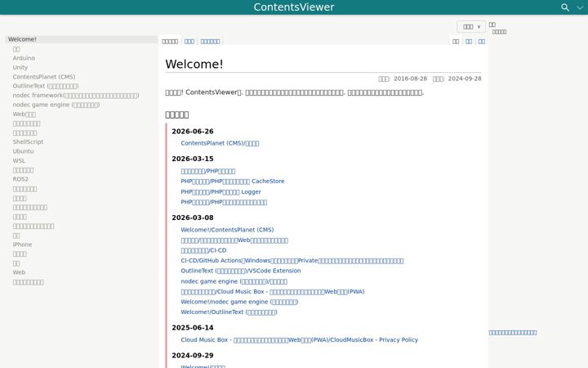
Task: Open the dropdown selector below the header
Action: 471,27
